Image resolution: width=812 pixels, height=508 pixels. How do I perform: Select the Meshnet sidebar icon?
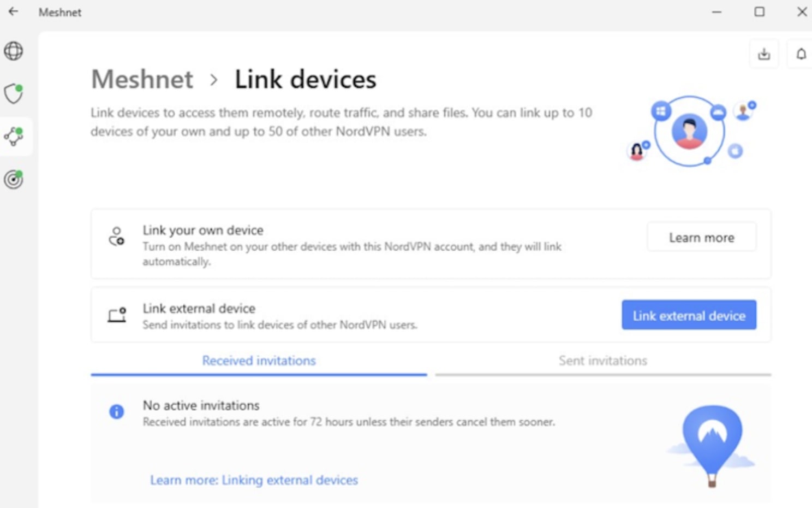point(14,136)
